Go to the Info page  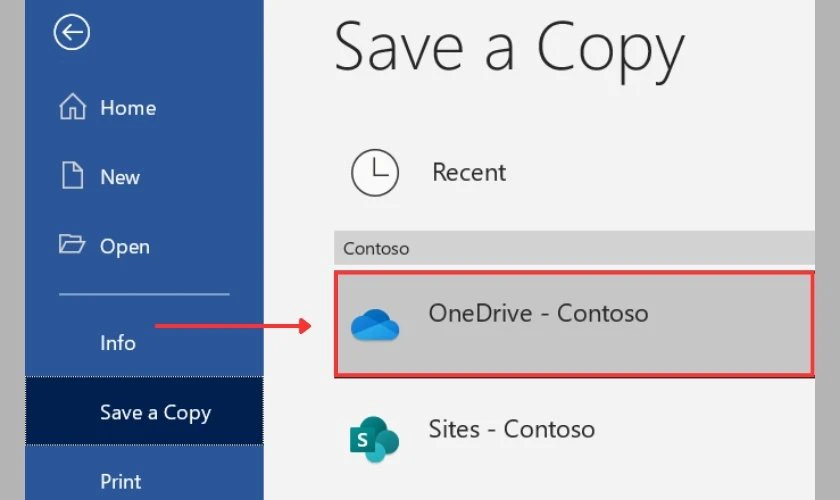pyautogui.click(x=144, y=342)
